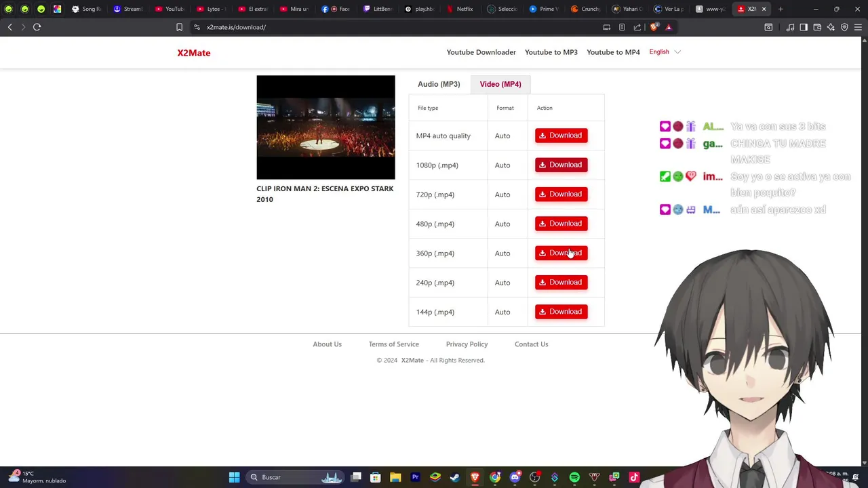Download the 144p (.mp4) video
This screenshot has height=488, width=868.
(561, 312)
